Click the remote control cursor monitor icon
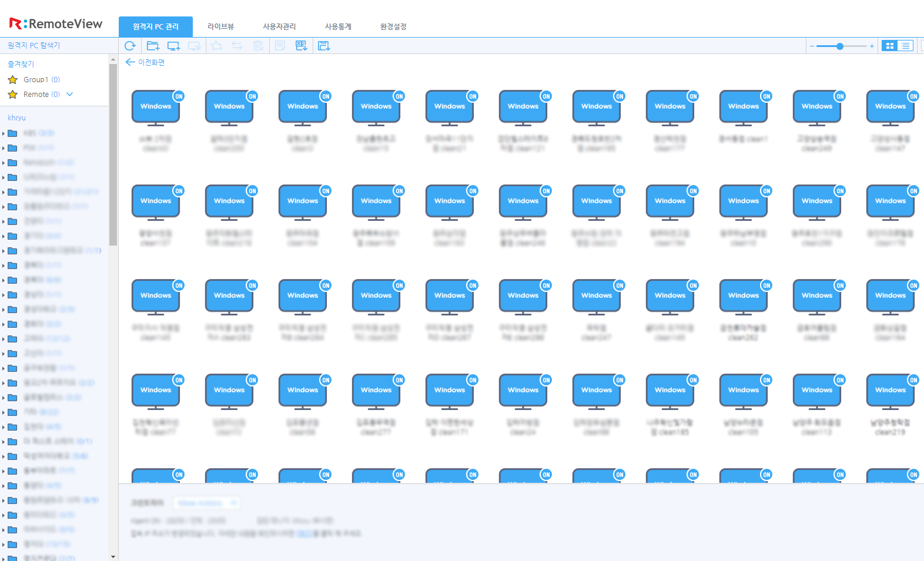 coord(195,46)
